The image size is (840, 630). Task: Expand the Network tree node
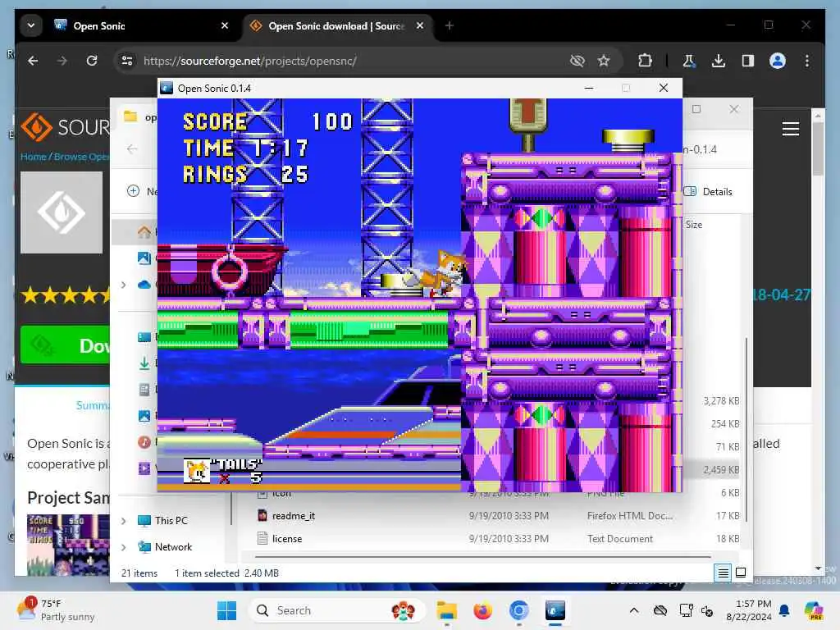point(124,547)
